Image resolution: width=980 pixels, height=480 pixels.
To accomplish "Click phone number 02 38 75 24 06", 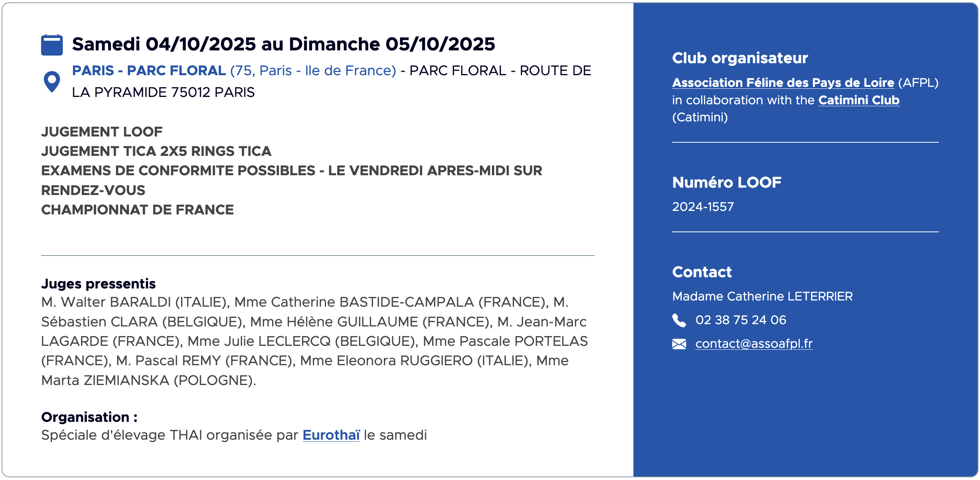I will [740, 320].
